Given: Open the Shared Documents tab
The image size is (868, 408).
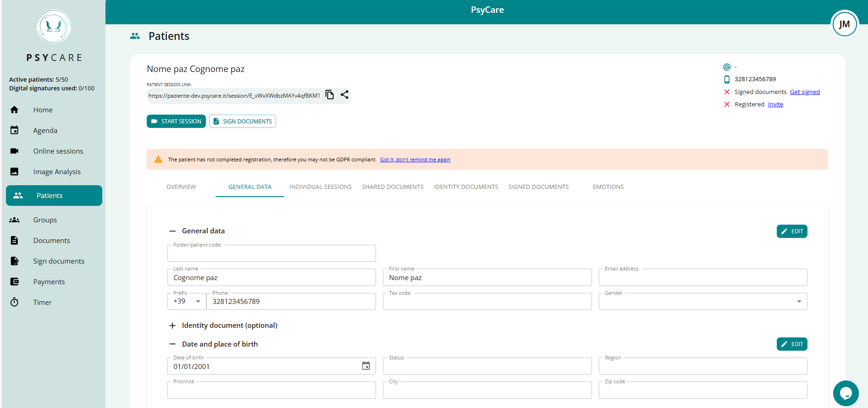Looking at the screenshot, I should (393, 187).
